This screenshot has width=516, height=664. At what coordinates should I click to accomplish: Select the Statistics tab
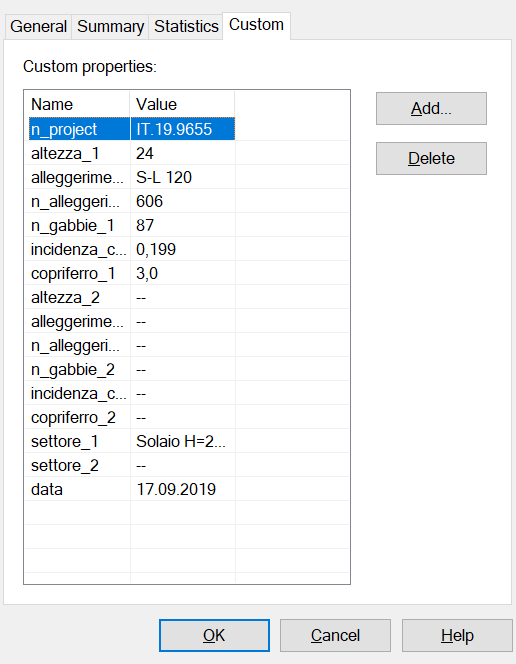click(x=186, y=26)
